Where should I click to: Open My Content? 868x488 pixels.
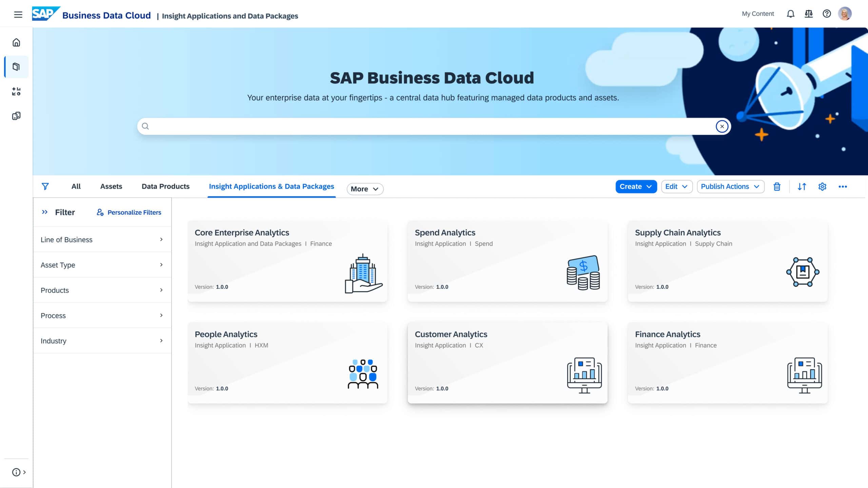click(x=758, y=14)
